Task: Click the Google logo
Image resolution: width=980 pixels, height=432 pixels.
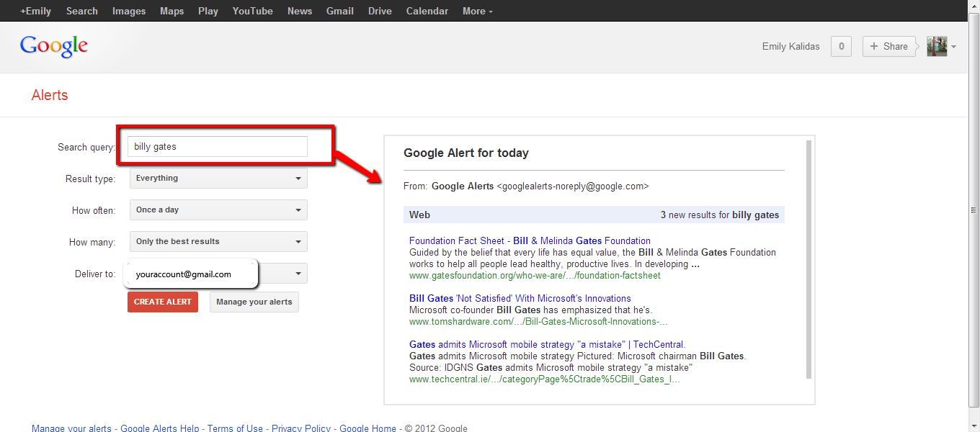Action: 54,46
